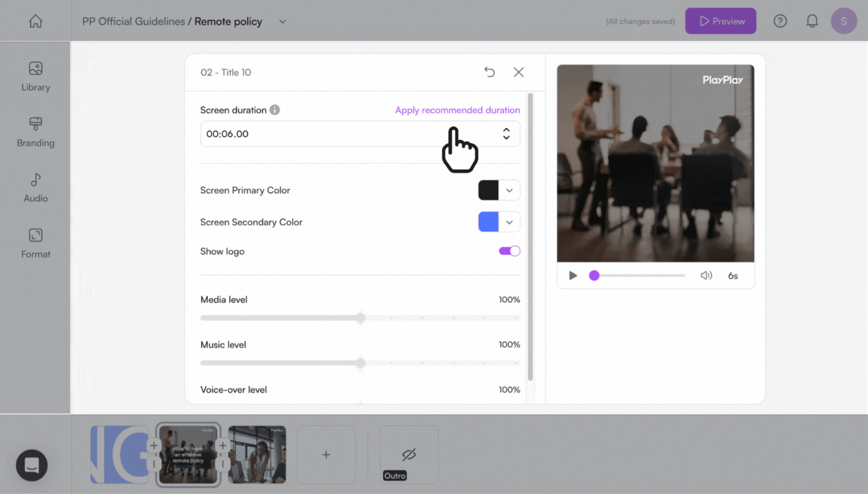Click the Media level slider handle
This screenshot has width=868, height=494.
(360, 318)
